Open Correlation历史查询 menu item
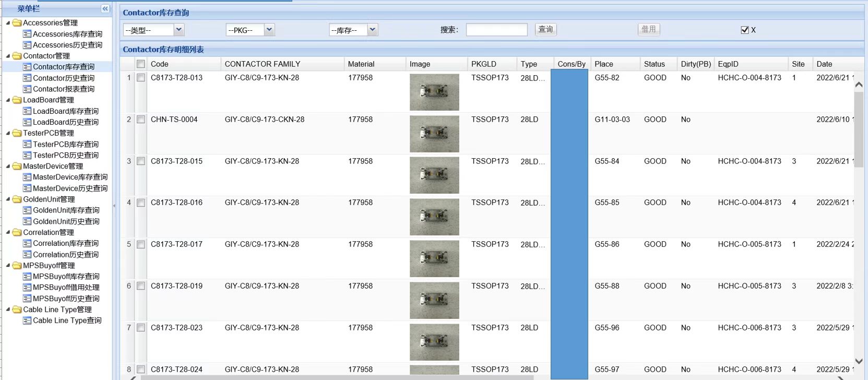The height and width of the screenshot is (380, 868). [65, 255]
